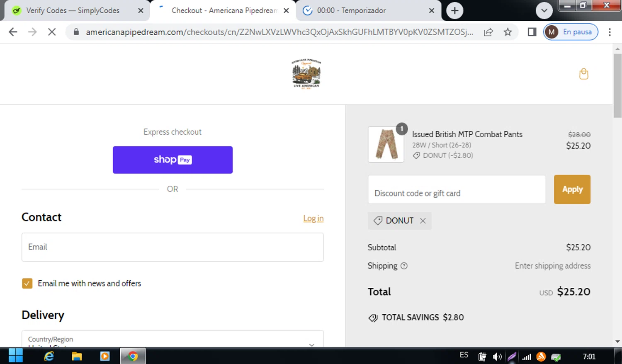Open File Explorer from taskbar
The image size is (622, 364).
pos(77,356)
